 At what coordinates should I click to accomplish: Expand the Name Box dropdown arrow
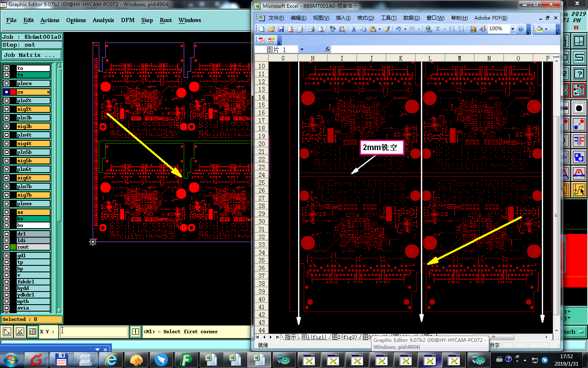[x=302, y=49]
